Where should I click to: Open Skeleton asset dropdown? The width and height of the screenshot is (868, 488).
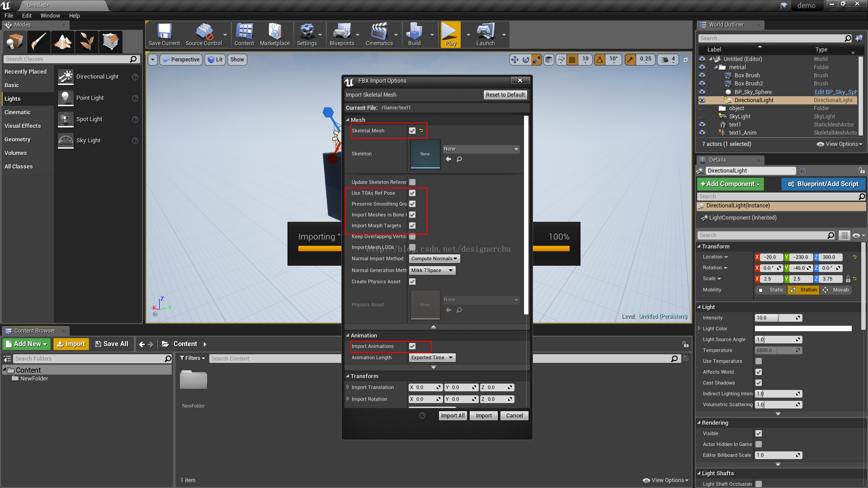[481, 149]
